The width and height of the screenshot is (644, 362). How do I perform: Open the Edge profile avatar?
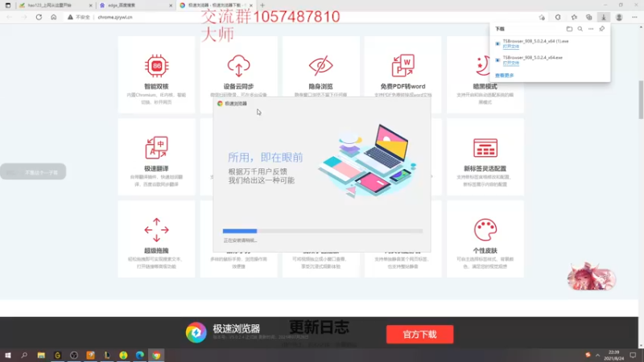(x=619, y=17)
